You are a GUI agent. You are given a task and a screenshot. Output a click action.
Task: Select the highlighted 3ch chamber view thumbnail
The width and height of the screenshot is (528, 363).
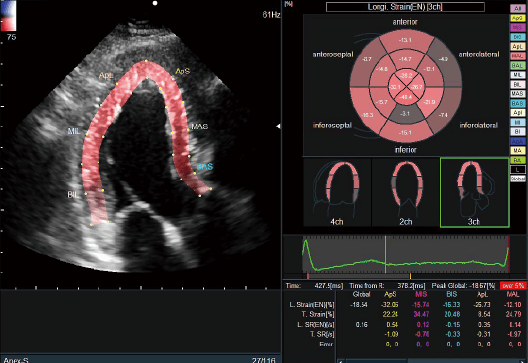[x=474, y=192]
